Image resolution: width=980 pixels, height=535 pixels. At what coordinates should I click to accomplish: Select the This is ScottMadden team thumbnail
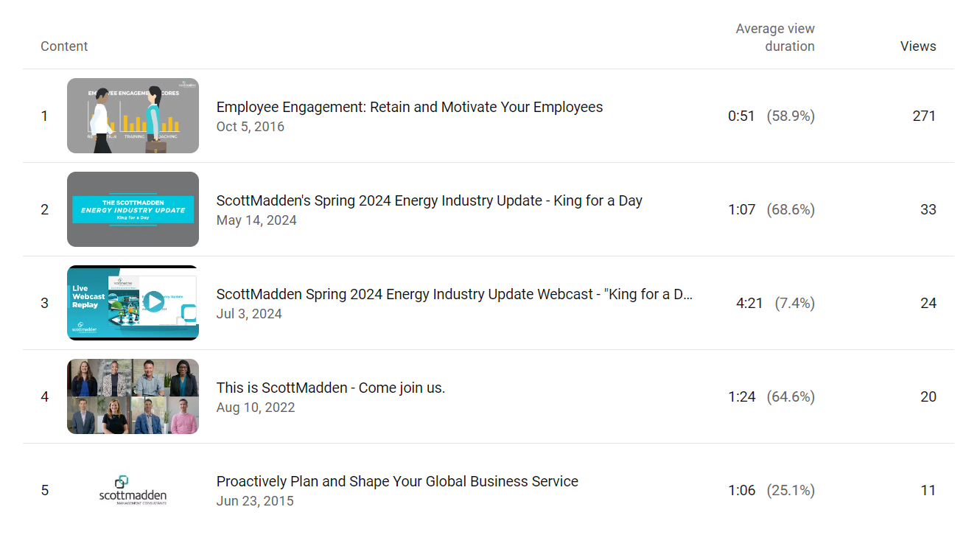(133, 396)
